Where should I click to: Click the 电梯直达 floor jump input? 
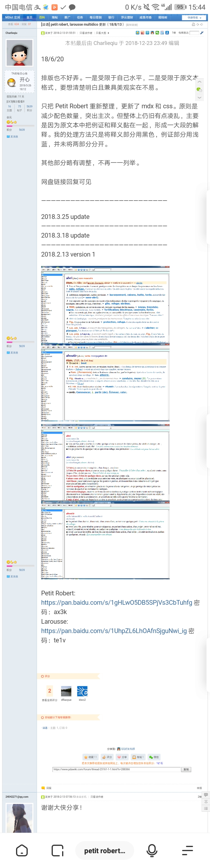coord(194,33)
